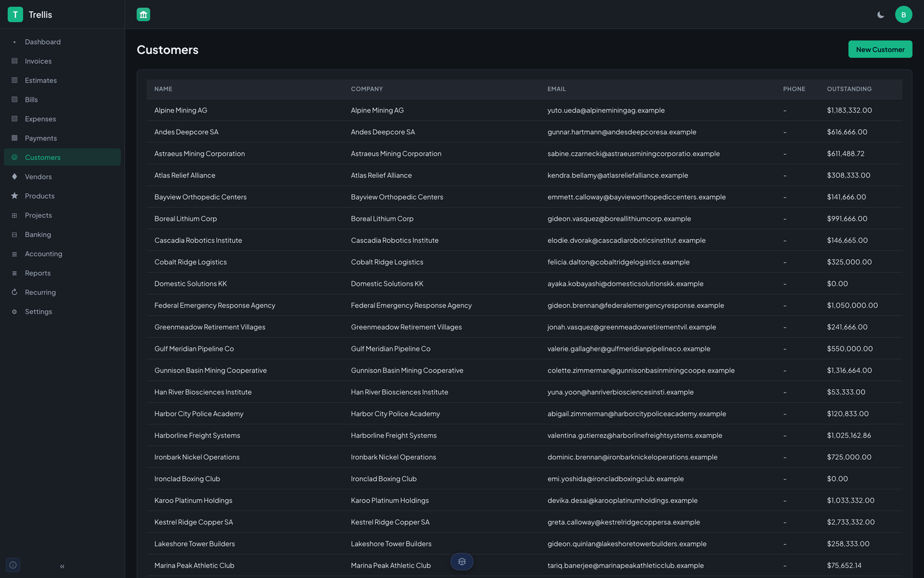This screenshot has height=578, width=924.
Task: Select Customers in sidebar
Action: [x=62, y=157]
